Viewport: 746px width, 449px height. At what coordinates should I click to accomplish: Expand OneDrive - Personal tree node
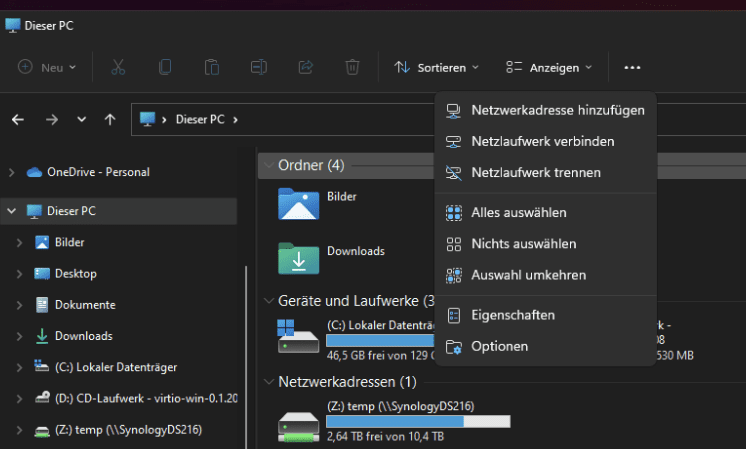coord(11,172)
